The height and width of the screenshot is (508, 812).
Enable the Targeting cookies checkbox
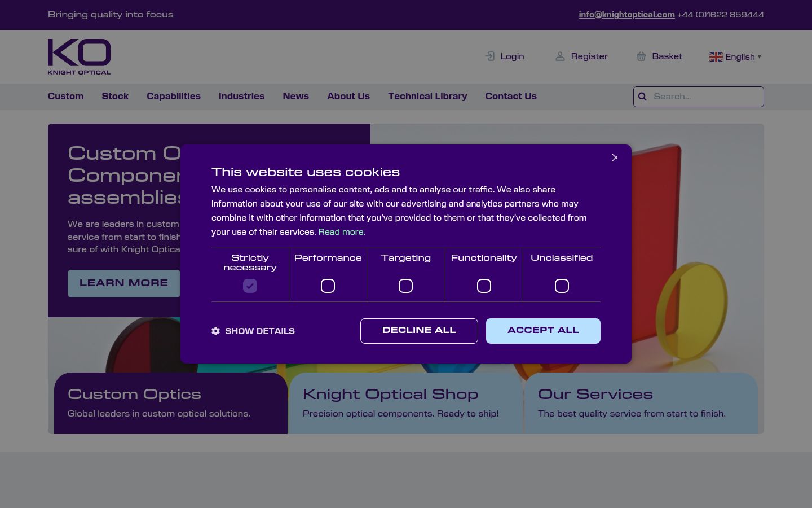tap(405, 286)
